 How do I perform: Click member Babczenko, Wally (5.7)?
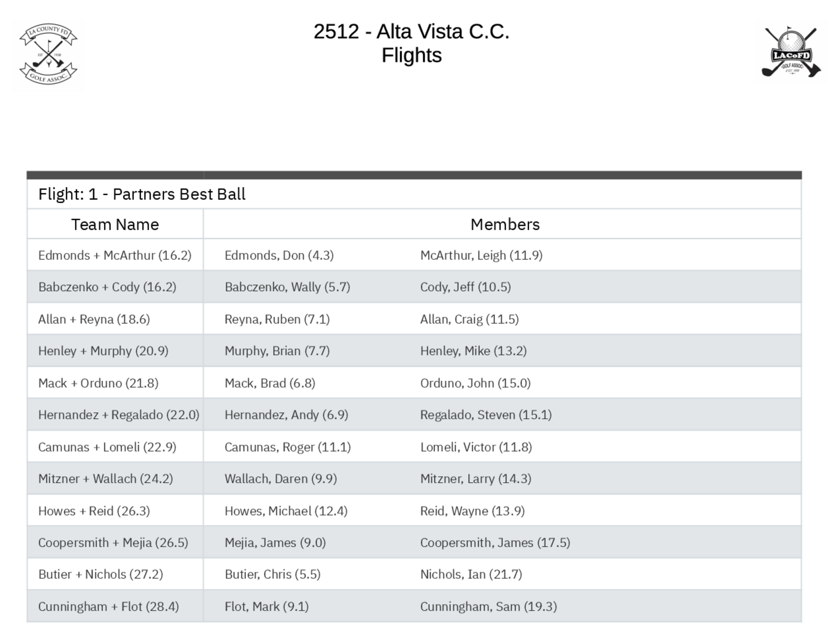coord(287,287)
